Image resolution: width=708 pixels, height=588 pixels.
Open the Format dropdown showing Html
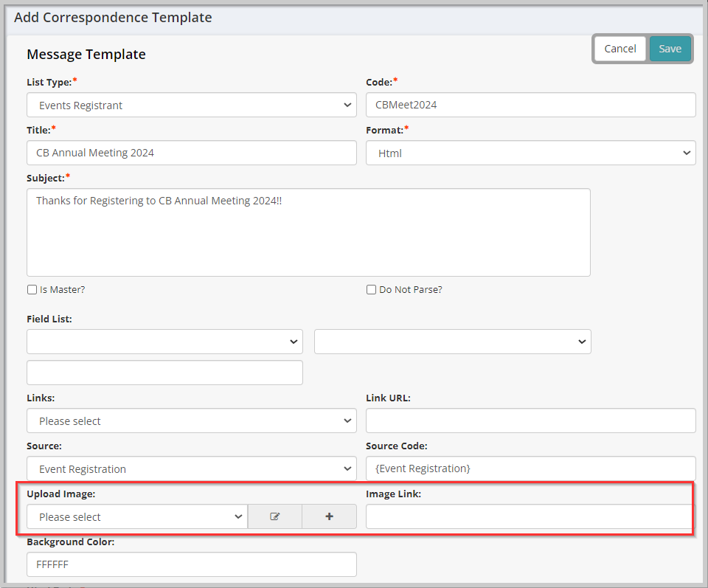(x=530, y=153)
